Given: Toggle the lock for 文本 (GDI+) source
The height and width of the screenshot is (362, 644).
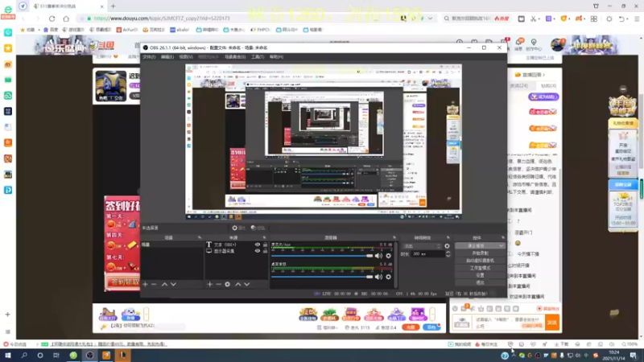Looking at the screenshot, I should (x=265, y=245).
